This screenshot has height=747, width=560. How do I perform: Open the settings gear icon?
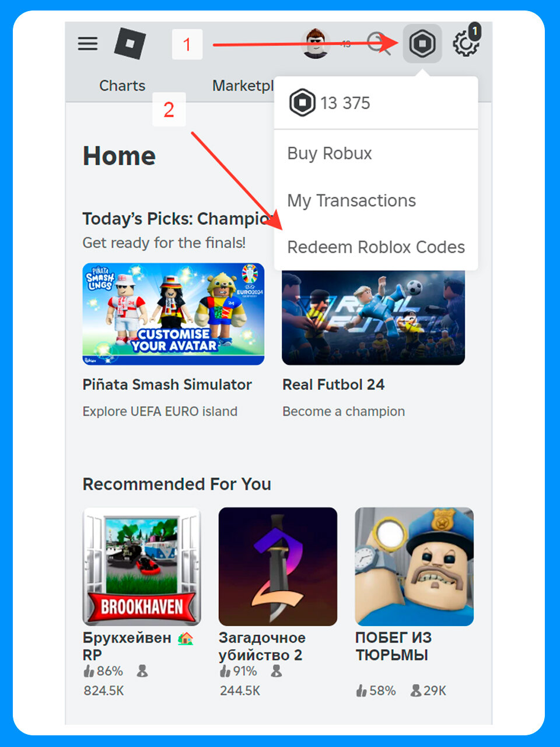click(x=465, y=44)
